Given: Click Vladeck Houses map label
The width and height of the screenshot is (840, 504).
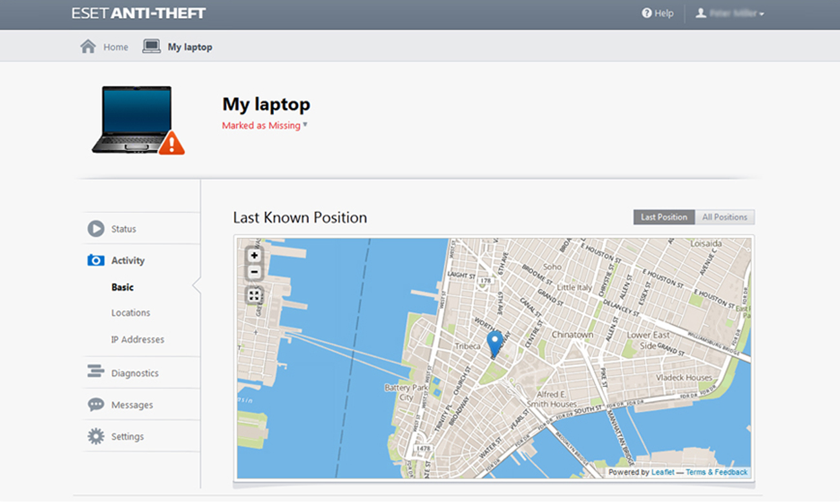Looking at the screenshot, I should (x=684, y=377).
